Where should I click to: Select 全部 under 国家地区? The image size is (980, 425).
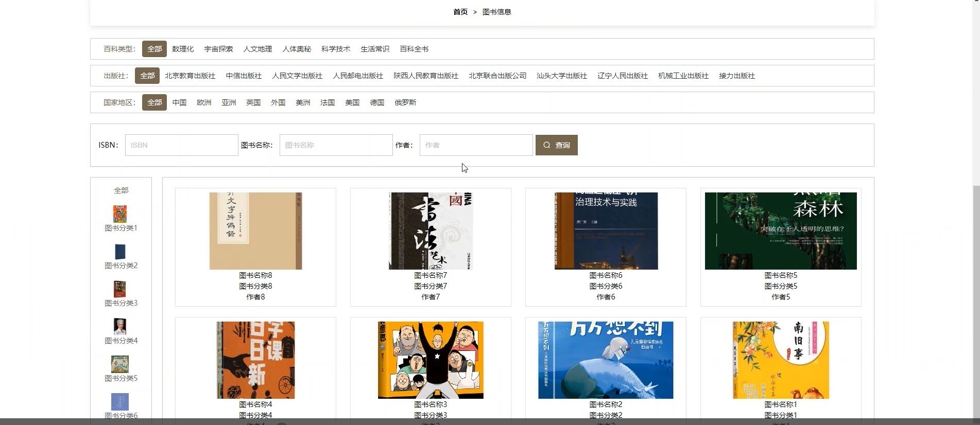(154, 102)
